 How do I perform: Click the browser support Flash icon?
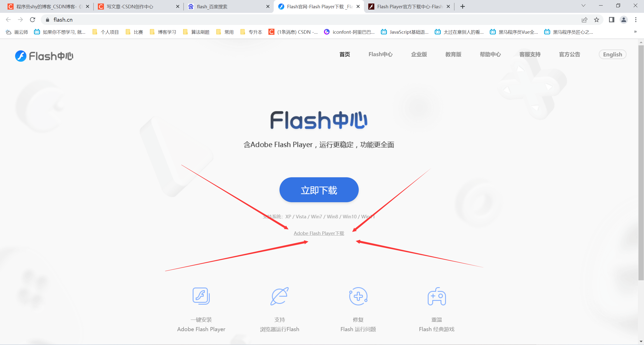click(x=279, y=296)
